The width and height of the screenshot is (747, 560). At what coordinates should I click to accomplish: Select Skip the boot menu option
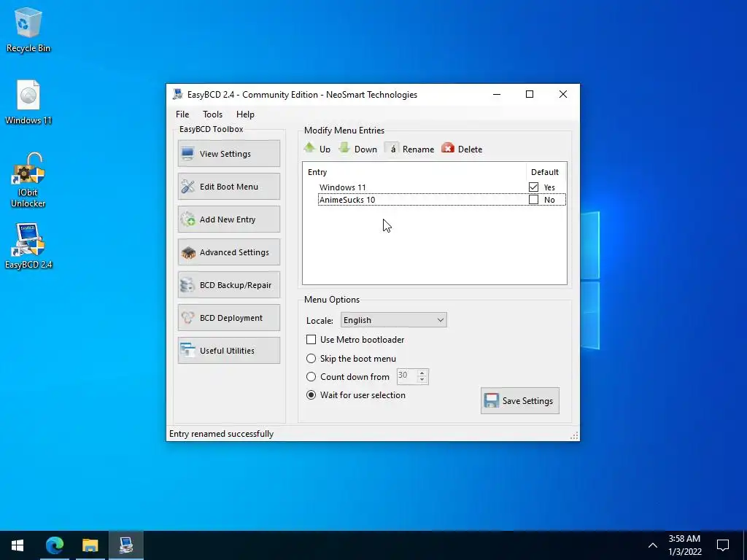pyautogui.click(x=311, y=358)
